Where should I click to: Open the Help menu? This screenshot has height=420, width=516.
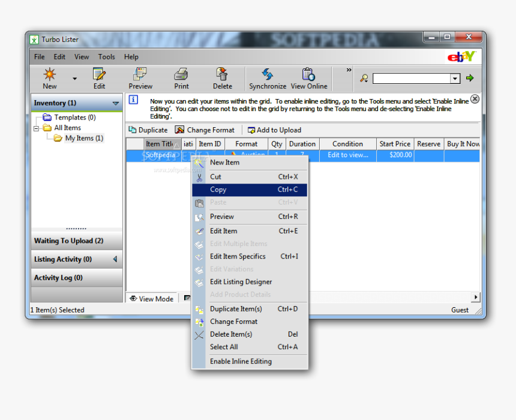click(131, 56)
